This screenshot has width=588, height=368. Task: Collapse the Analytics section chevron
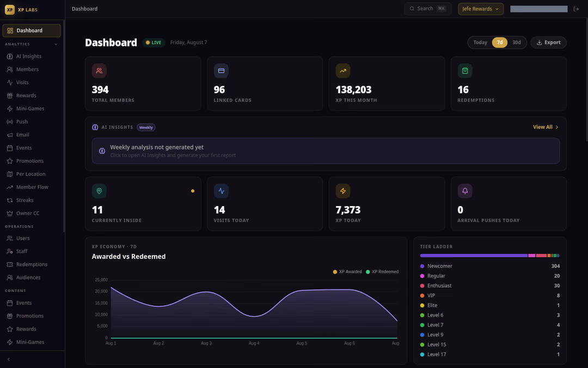click(56, 44)
